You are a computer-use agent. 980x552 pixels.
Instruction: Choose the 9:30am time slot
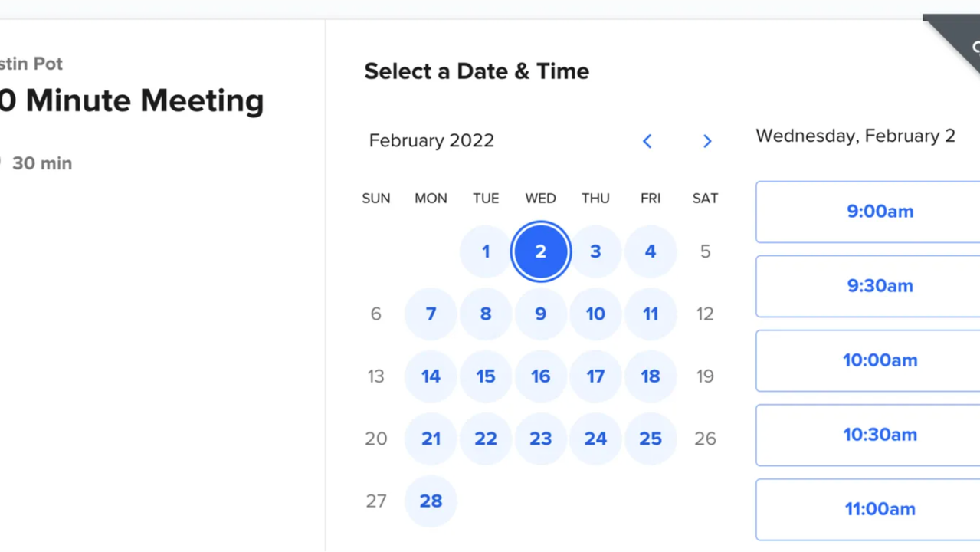[x=880, y=286]
